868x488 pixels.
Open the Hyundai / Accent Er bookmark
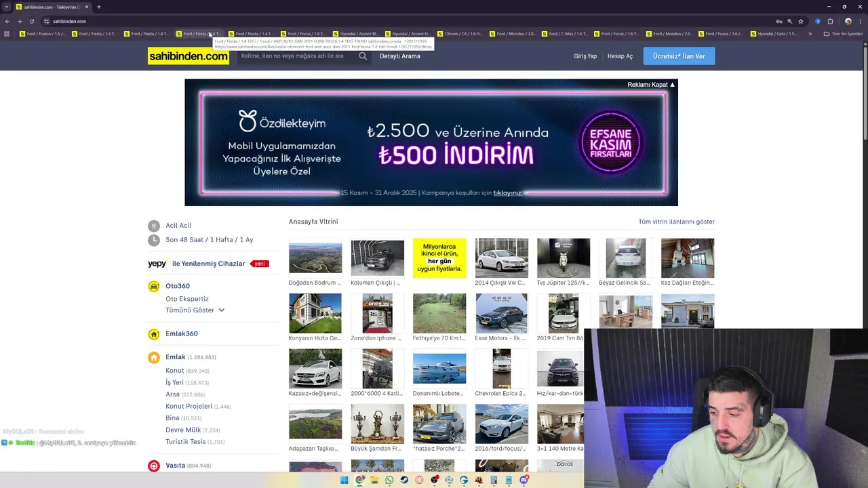(408, 34)
